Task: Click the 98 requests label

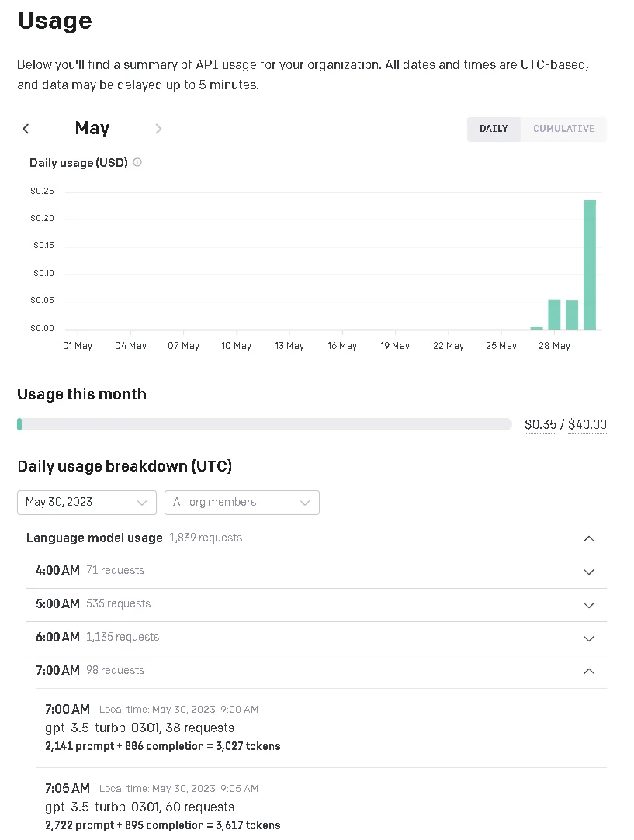Action: click(115, 671)
